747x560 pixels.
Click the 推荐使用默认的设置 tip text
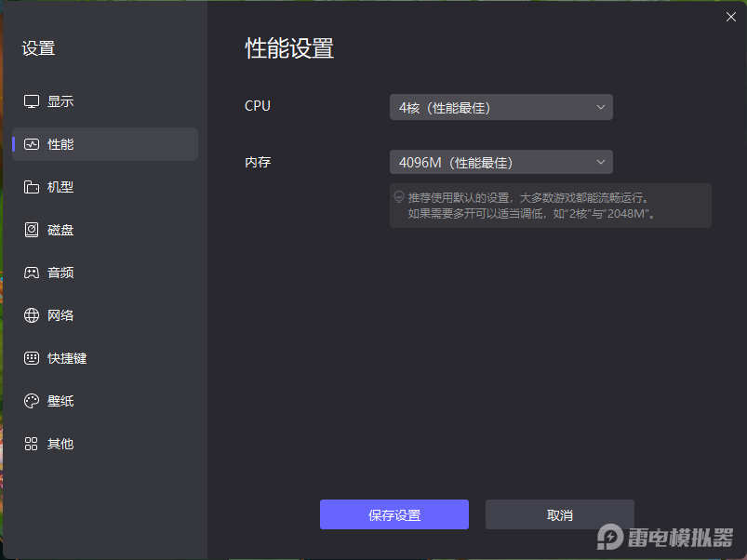532,206
